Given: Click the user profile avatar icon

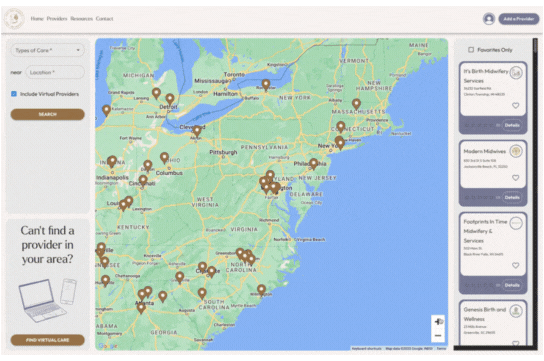Looking at the screenshot, I should [489, 19].
